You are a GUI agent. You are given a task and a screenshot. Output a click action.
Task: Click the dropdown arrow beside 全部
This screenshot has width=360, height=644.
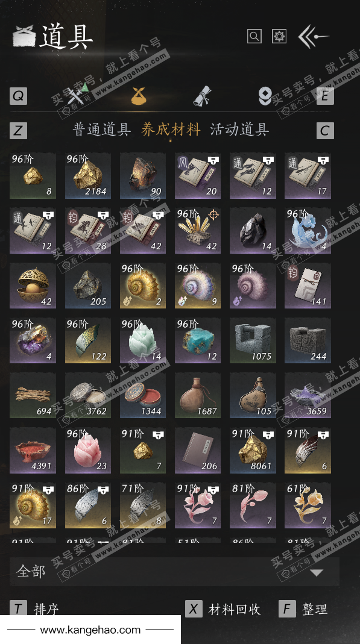317,572
